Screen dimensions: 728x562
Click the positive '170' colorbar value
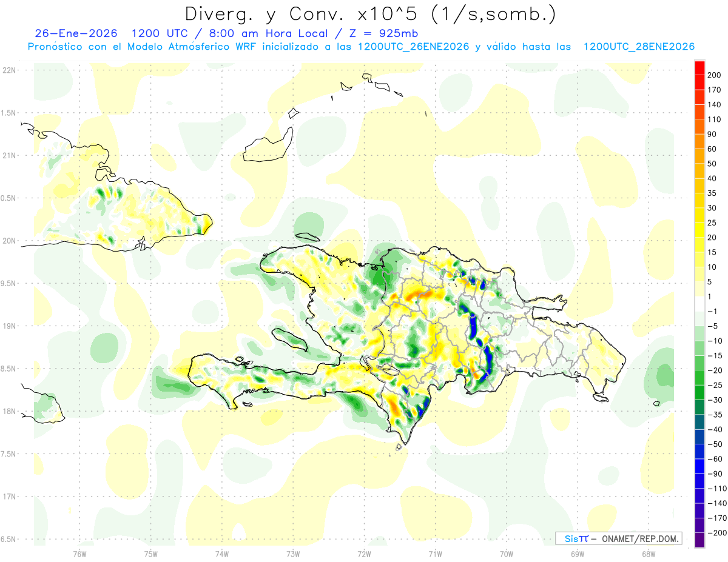pos(715,90)
